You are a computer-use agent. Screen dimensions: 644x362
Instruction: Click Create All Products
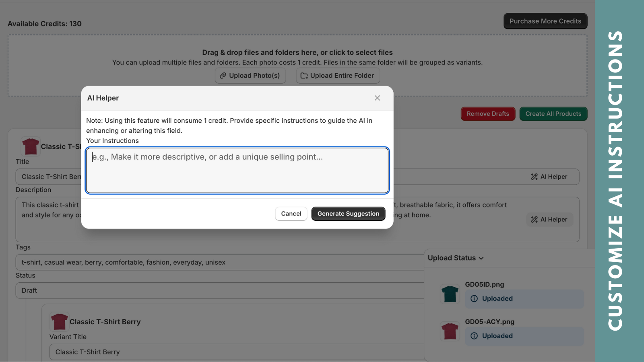pos(553,114)
